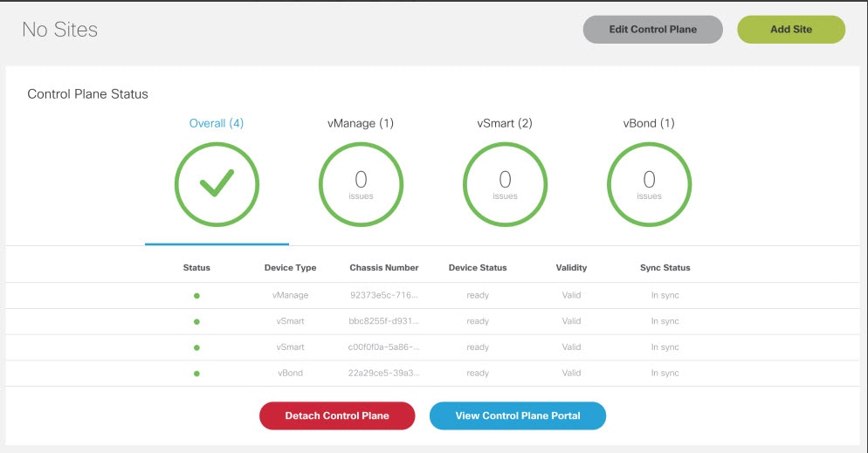Click the Add Site button
Viewport: 868px width, 453px height.
pyautogui.click(x=791, y=30)
